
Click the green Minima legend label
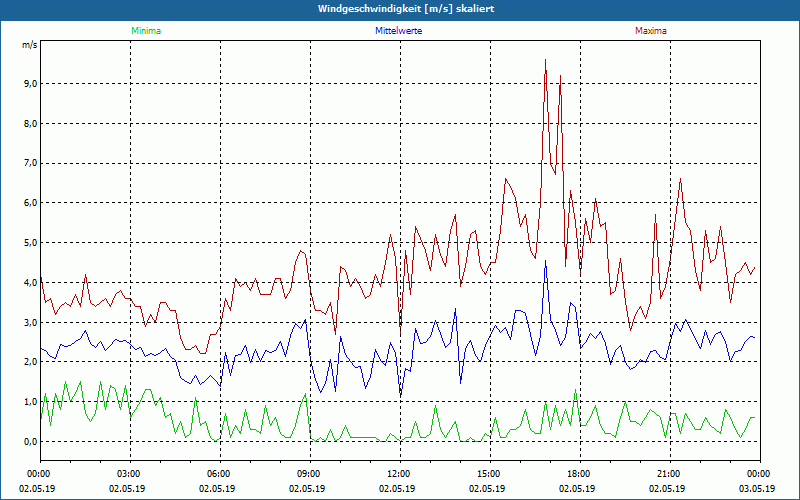click(146, 31)
